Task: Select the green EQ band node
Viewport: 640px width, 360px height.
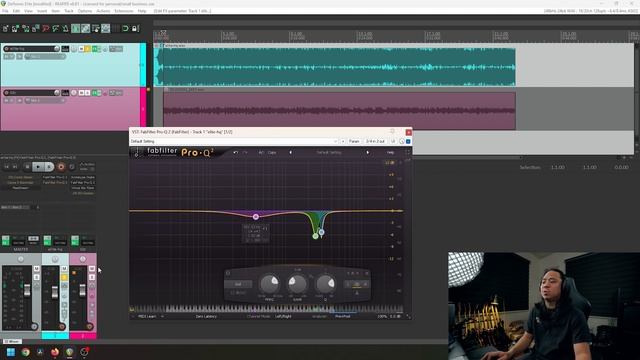Action: point(315,236)
